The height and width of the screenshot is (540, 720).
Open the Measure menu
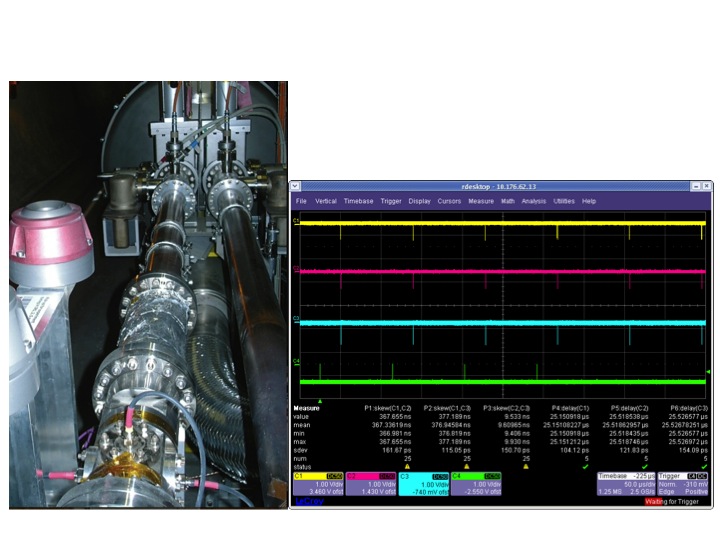(x=481, y=201)
